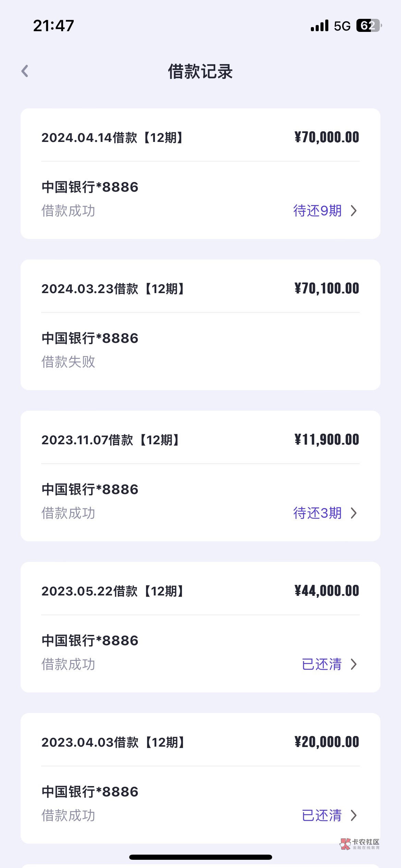Screen dimensions: 401x868
Task: Tap the 借款记录 page title
Action: pyautogui.click(x=200, y=72)
